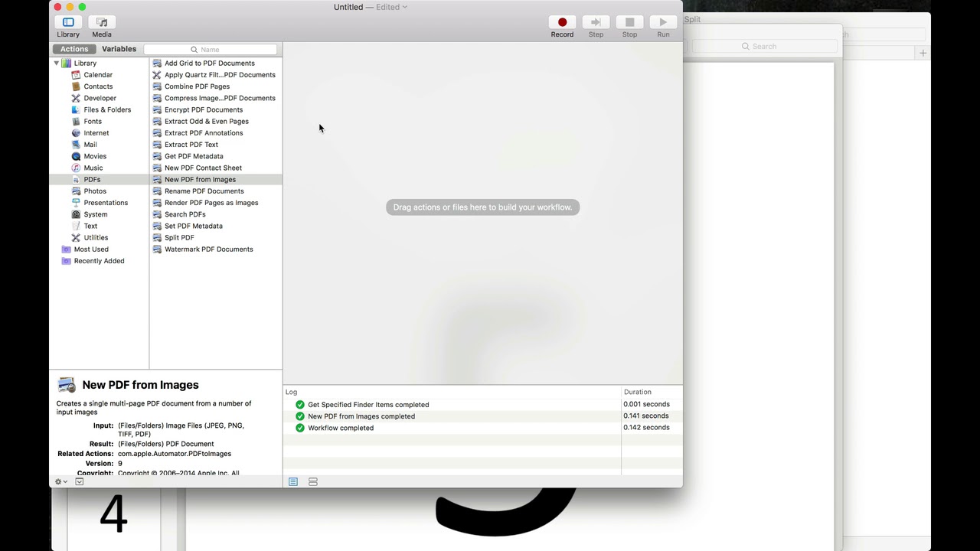The height and width of the screenshot is (551, 980).
Task: Collapse the Library disclosure triangle
Action: tap(57, 64)
